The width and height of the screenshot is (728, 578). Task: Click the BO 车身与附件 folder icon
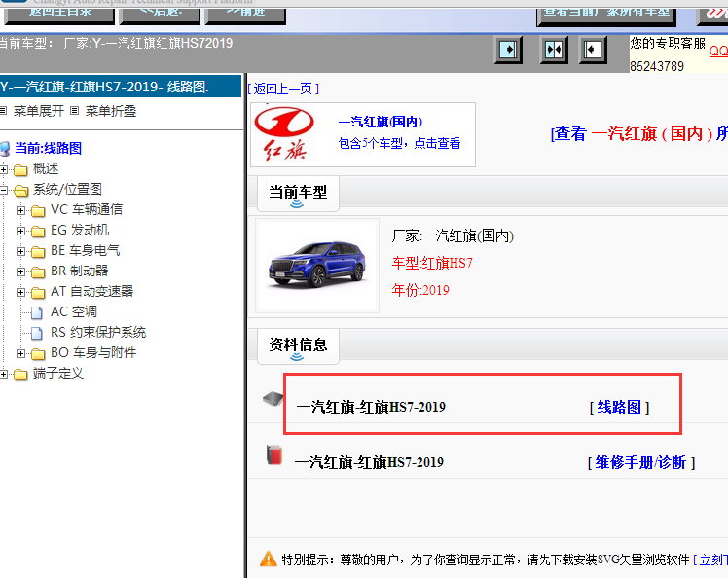(38, 354)
